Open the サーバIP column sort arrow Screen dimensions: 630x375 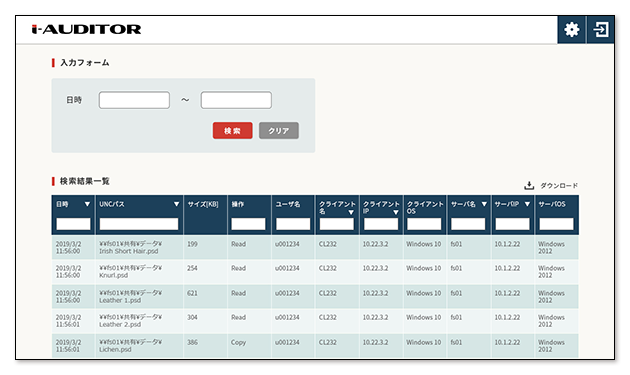pos(528,204)
